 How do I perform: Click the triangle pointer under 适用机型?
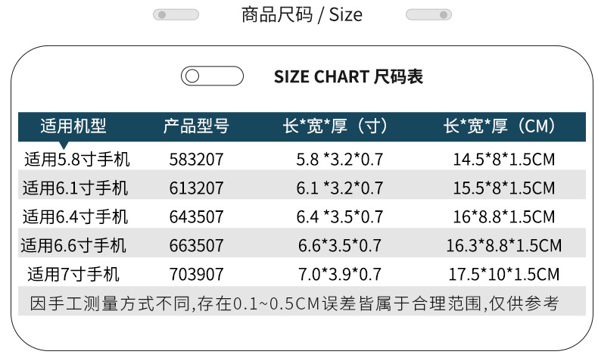[x=64, y=145]
